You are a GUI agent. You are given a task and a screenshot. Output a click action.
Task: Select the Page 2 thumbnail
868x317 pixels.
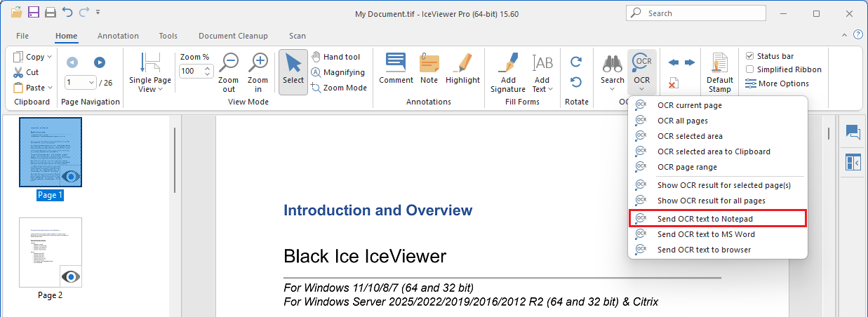[51, 252]
